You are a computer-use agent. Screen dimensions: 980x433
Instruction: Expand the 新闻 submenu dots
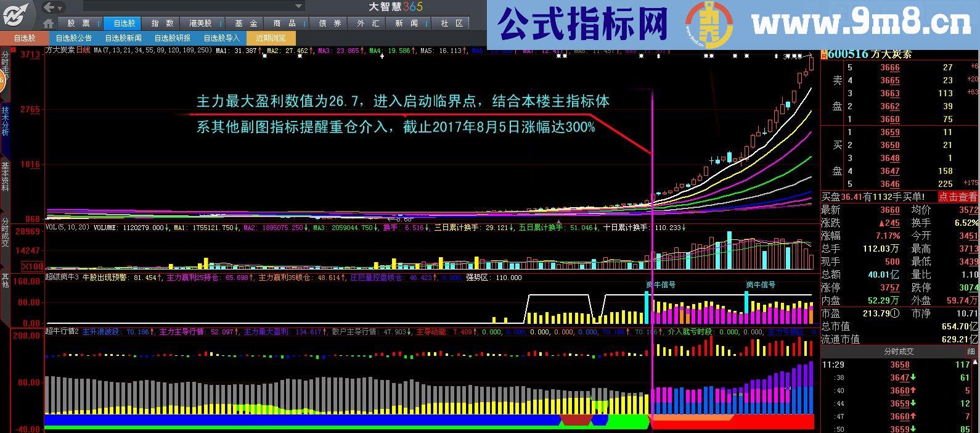click(x=426, y=23)
